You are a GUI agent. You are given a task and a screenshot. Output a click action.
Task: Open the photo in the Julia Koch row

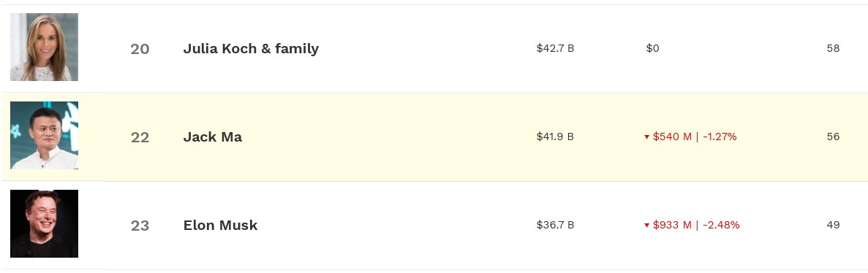click(x=45, y=47)
